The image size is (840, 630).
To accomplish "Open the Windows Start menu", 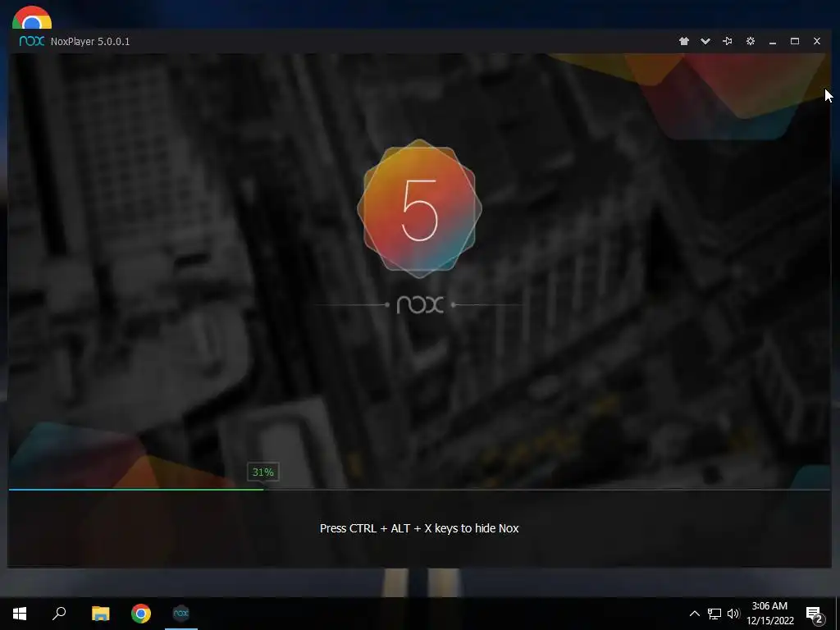I will [x=20, y=614].
